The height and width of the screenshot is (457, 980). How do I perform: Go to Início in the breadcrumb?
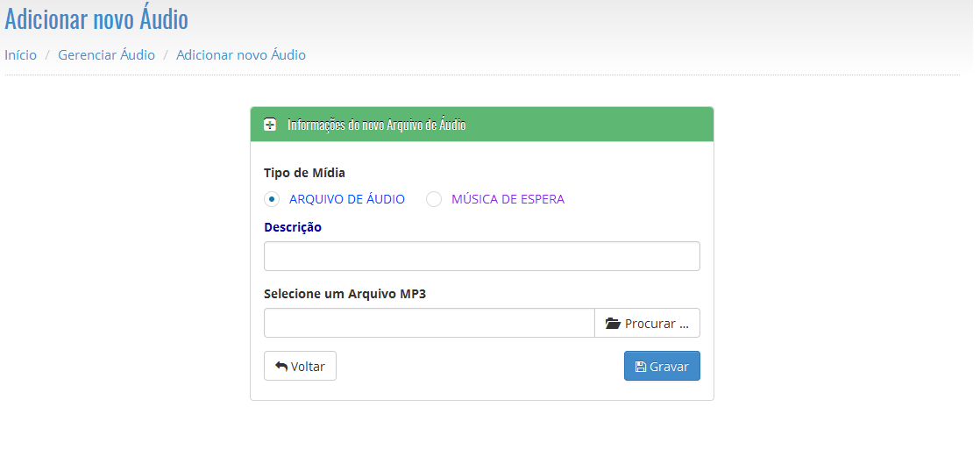pos(20,55)
